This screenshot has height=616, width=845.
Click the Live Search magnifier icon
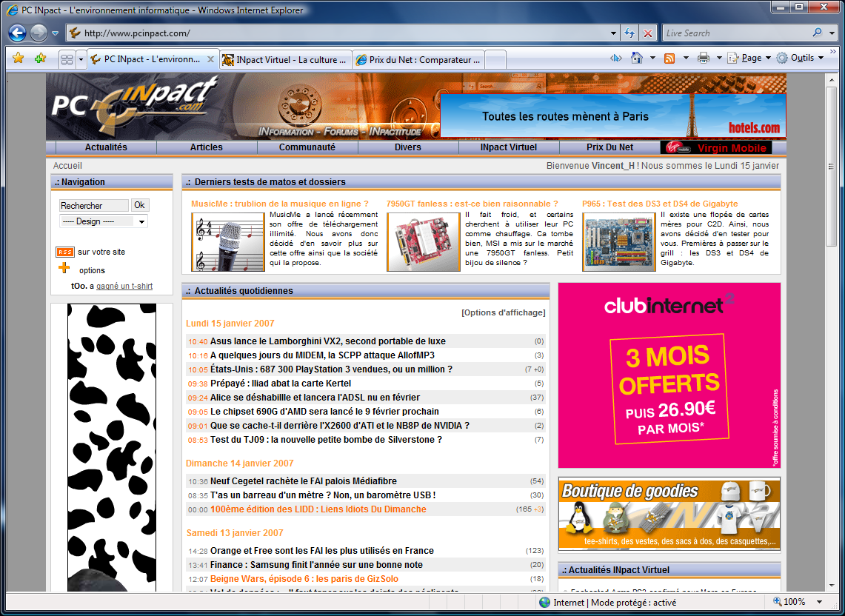(817, 33)
